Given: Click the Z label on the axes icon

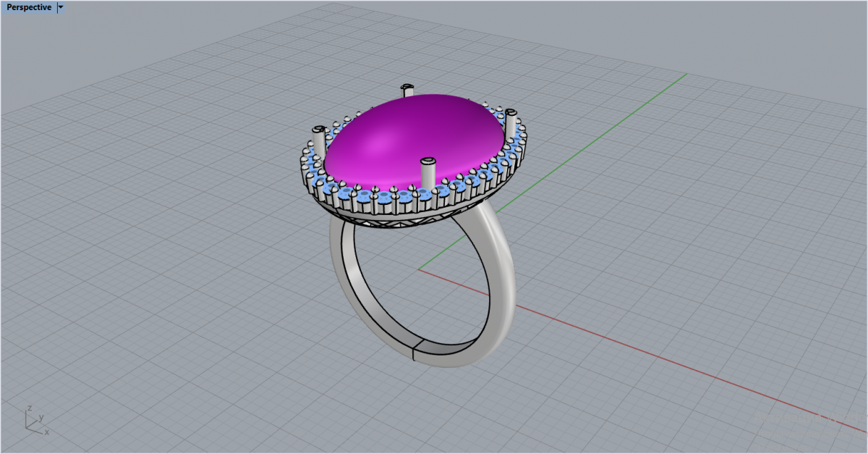Looking at the screenshot, I should 28,408.
